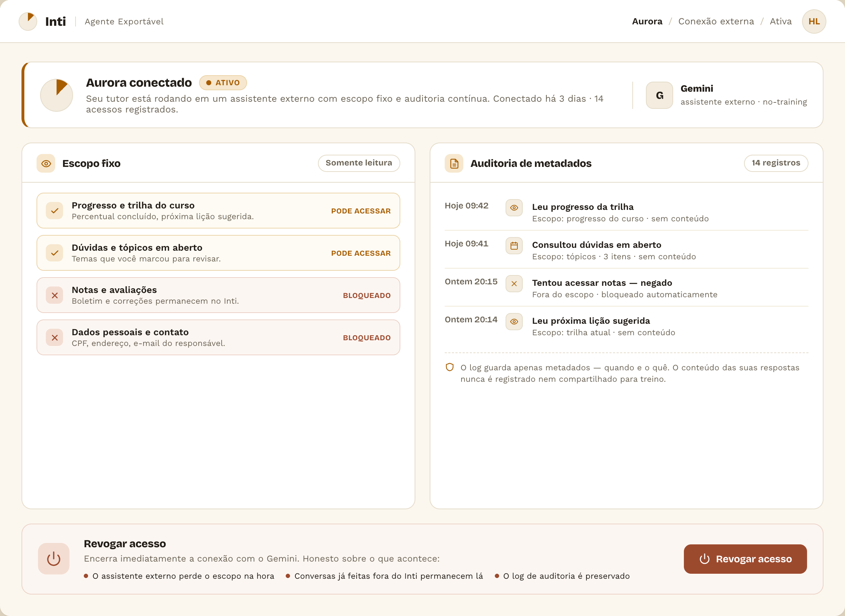The height and width of the screenshot is (616, 845).
Task: Click the Ontem 20:15 timestamp
Action: (471, 281)
